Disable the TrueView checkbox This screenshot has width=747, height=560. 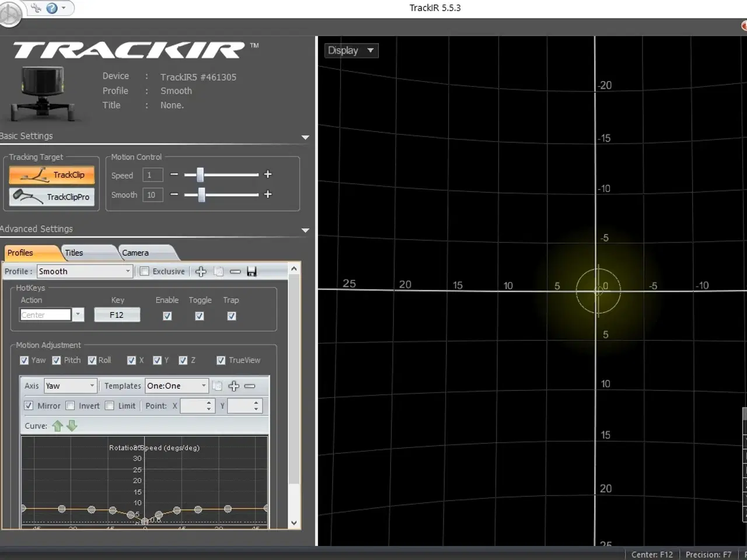[221, 360]
